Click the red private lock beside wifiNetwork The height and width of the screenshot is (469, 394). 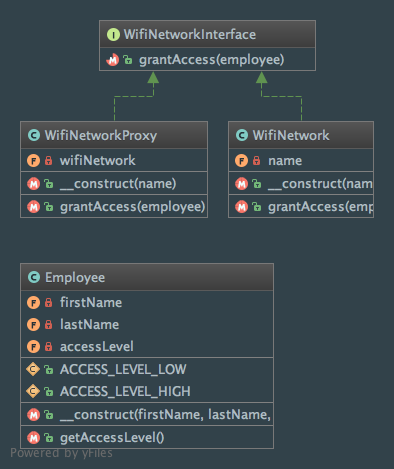click(49, 160)
